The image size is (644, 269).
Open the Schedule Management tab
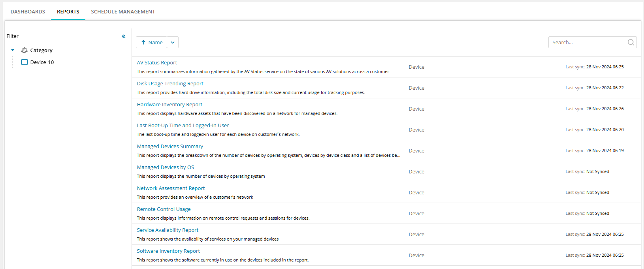123,11
